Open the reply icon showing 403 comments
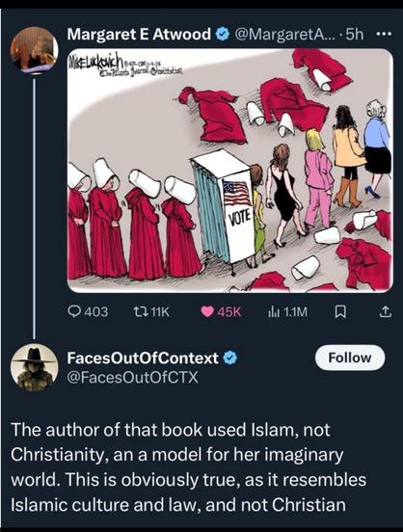The height and width of the screenshot is (532, 403). [x=74, y=311]
